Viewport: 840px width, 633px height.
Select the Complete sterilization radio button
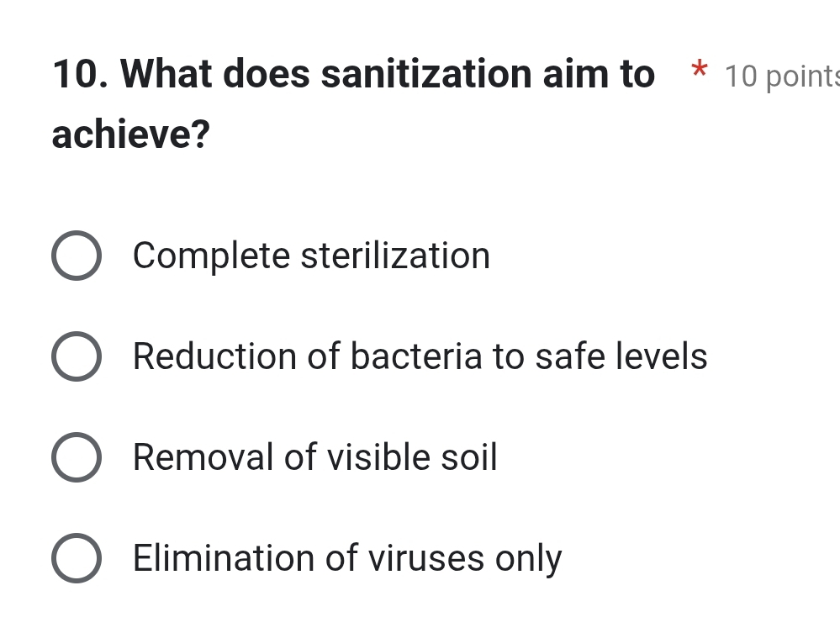[x=77, y=256]
